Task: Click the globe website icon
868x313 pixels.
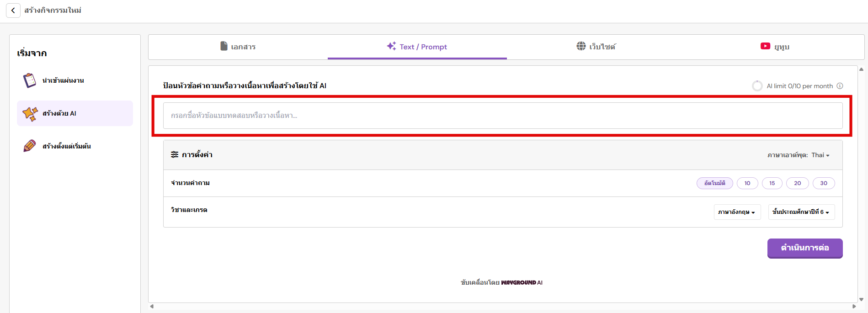Action: [581, 46]
